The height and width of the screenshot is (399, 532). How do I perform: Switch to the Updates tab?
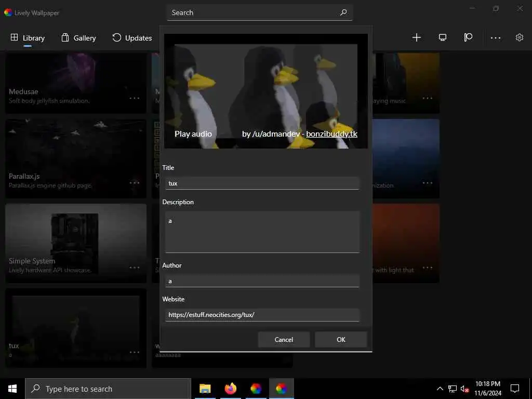(132, 38)
